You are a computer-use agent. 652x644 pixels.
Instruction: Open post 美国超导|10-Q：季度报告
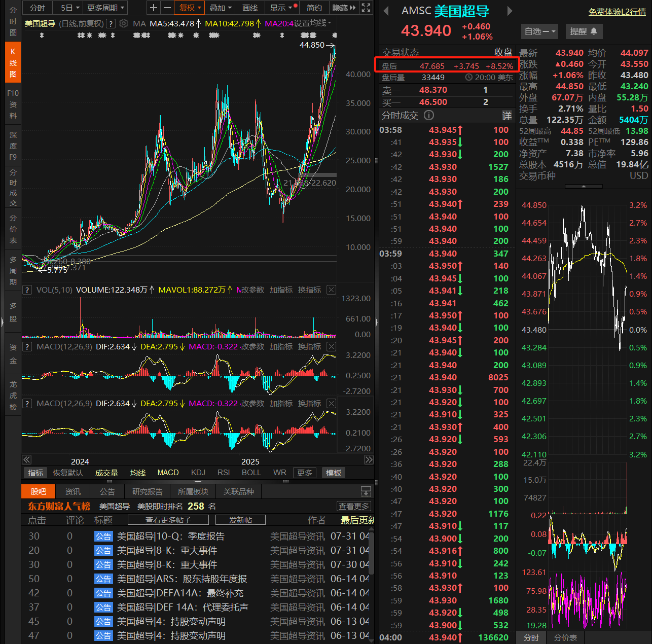pyautogui.click(x=171, y=536)
